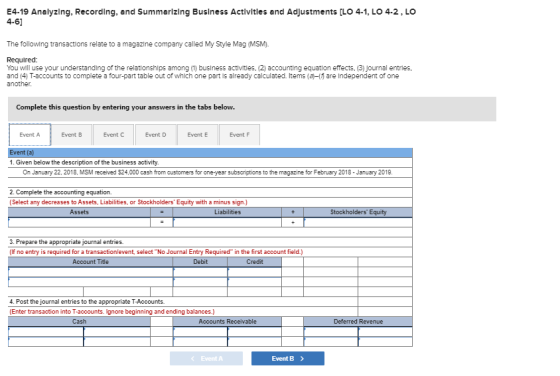
Task: Click the Deferred Revenue T-account header
Action: point(358,321)
